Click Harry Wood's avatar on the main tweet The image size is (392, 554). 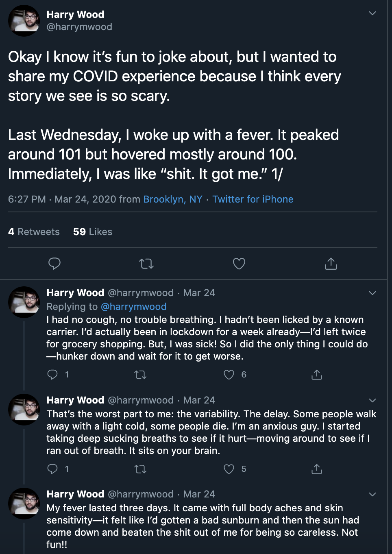[24, 20]
